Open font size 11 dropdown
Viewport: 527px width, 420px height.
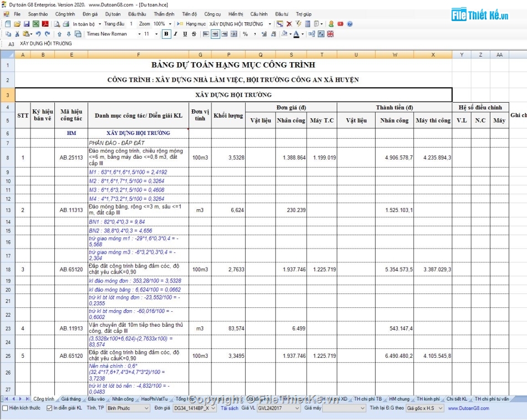[156, 34]
